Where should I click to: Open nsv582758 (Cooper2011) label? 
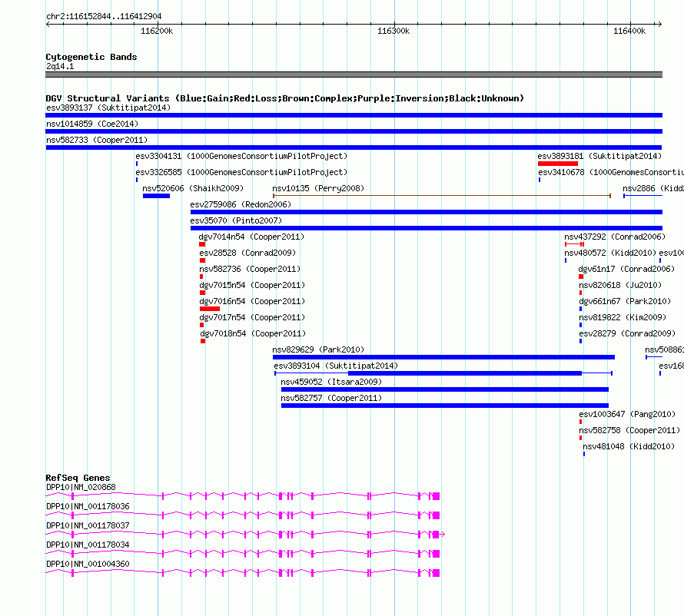(629, 430)
